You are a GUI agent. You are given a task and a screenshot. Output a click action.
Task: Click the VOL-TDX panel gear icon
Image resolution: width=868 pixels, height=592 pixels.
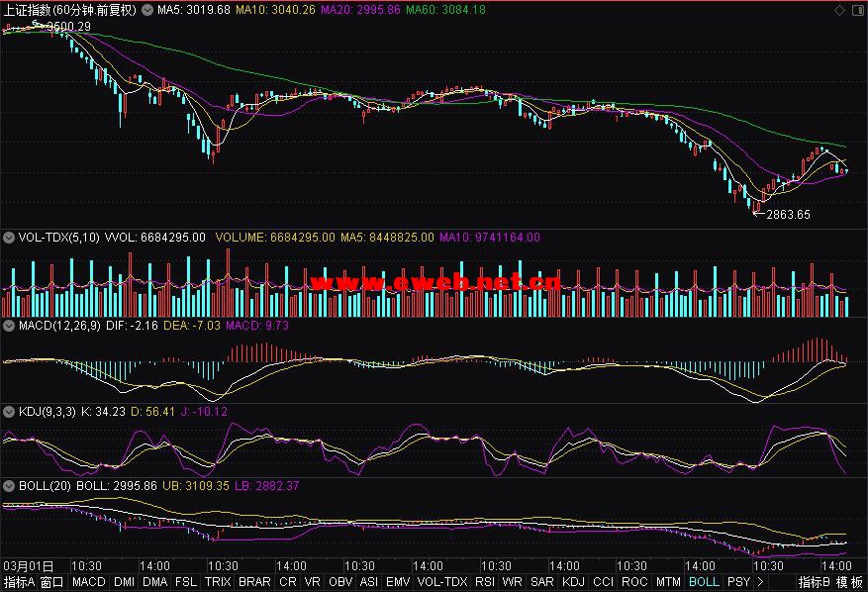click(9, 238)
